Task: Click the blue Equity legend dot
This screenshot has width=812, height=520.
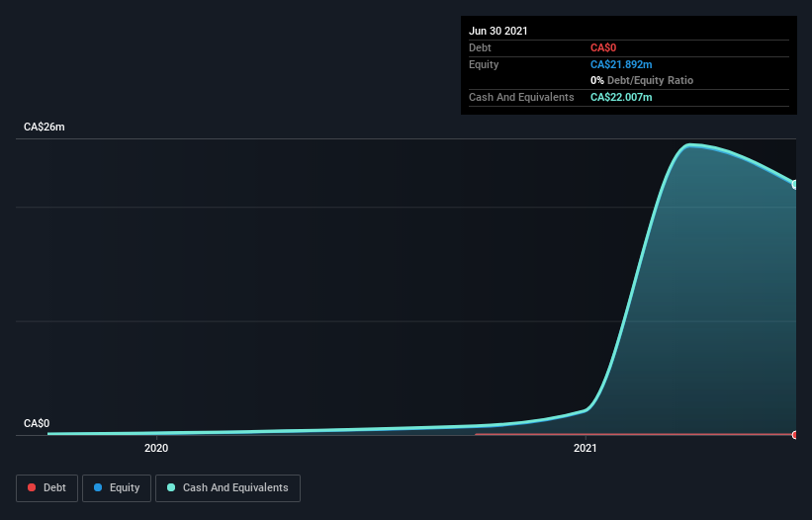Action: 98,487
